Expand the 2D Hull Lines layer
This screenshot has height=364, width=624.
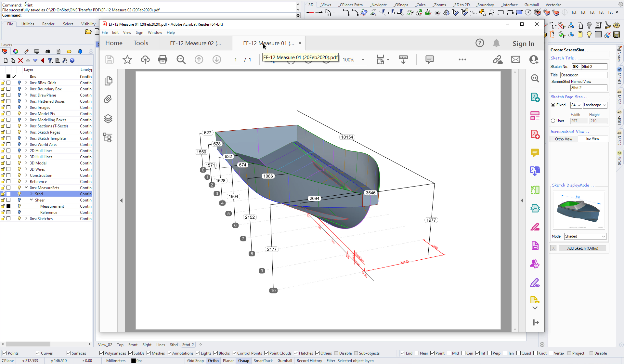click(26, 151)
